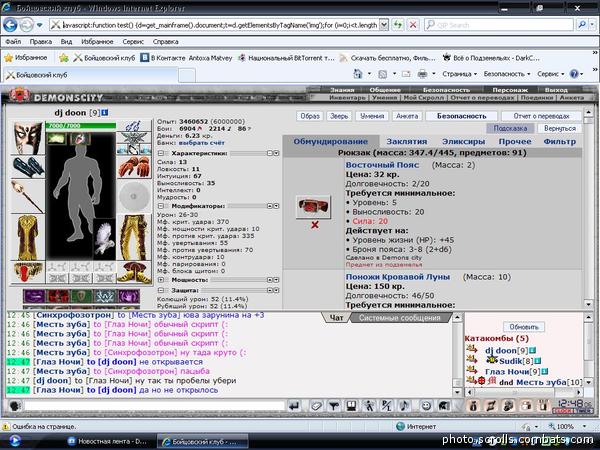The height and width of the screenshot is (450, 600).
Task: Click the Обновить player list button
Action: pyautogui.click(x=524, y=327)
